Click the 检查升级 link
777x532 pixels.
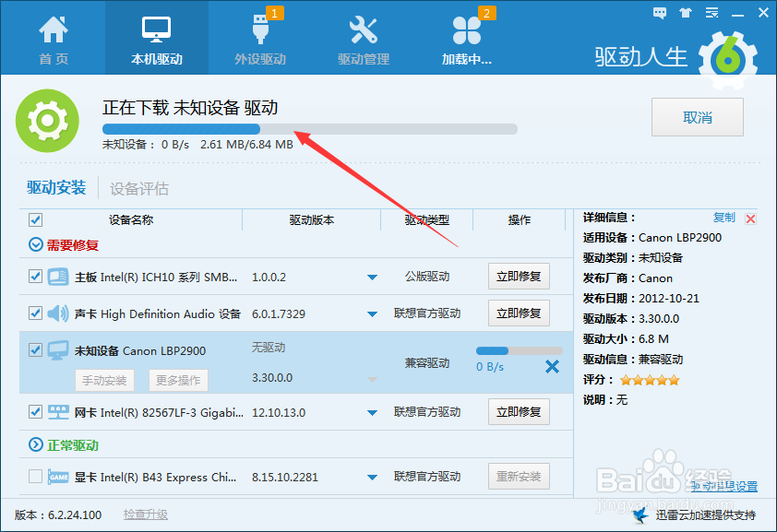(x=146, y=514)
